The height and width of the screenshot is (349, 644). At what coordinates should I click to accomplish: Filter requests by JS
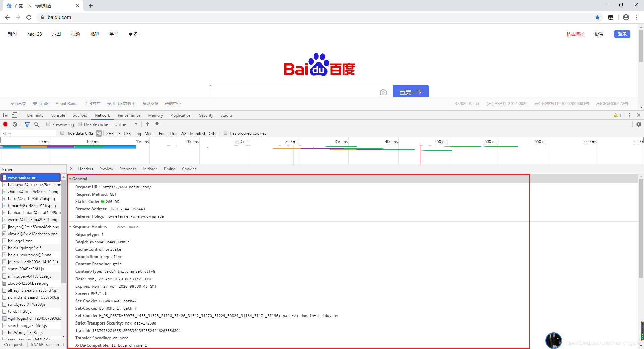click(119, 133)
